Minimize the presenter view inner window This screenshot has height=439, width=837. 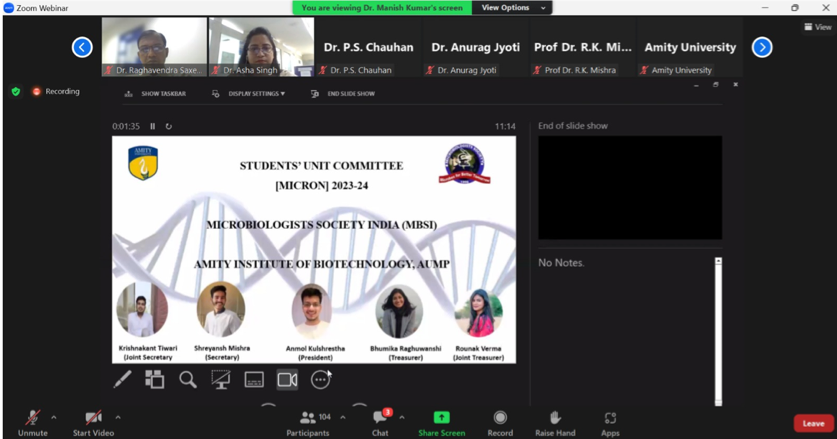coord(696,85)
